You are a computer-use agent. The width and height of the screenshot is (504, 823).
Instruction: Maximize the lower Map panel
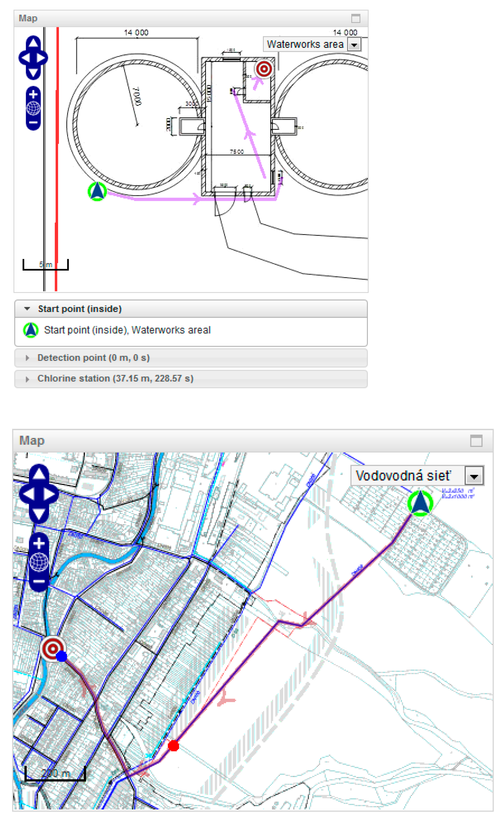tap(476, 441)
